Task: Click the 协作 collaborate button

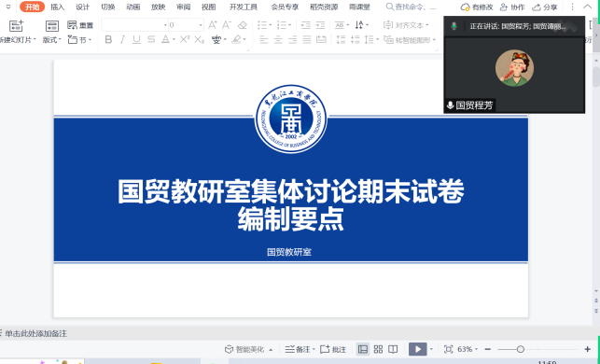Action: 512,7
